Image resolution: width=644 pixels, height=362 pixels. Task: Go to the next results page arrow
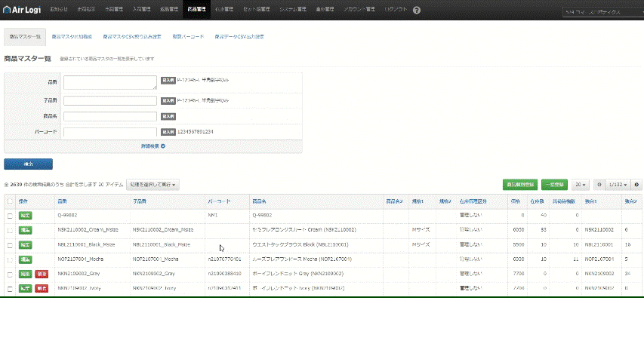(x=636, y=184)
